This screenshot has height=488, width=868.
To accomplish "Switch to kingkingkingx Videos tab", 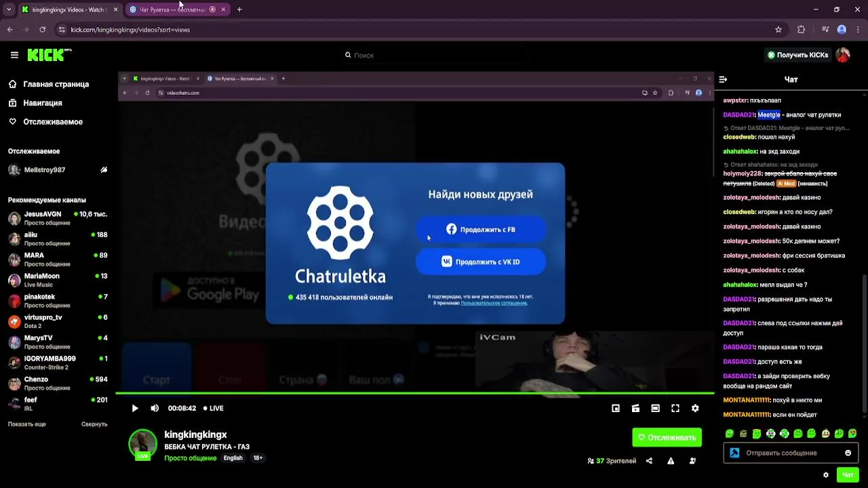I will (x=68, y=9).
